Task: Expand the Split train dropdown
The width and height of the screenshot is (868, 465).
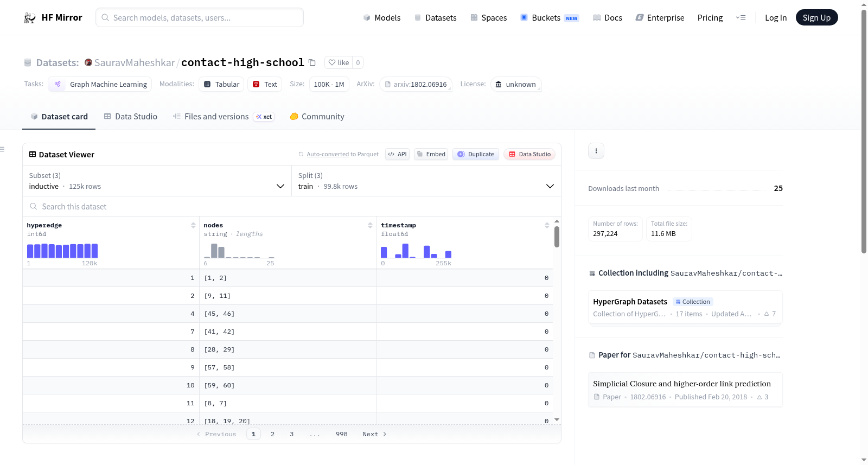Action: pyautogui.click(x=426, y=181)
